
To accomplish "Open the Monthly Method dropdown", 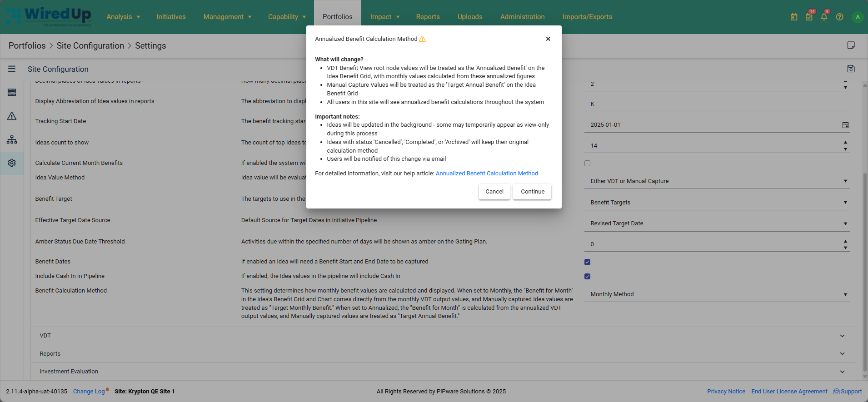I will point(717,294).
